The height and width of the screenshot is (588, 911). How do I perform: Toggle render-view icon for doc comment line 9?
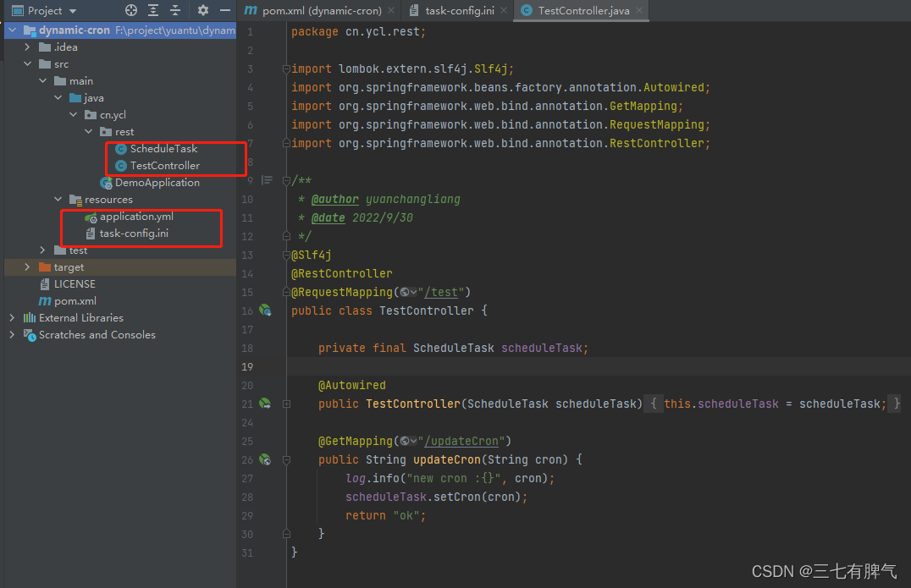tap(268, 180)
